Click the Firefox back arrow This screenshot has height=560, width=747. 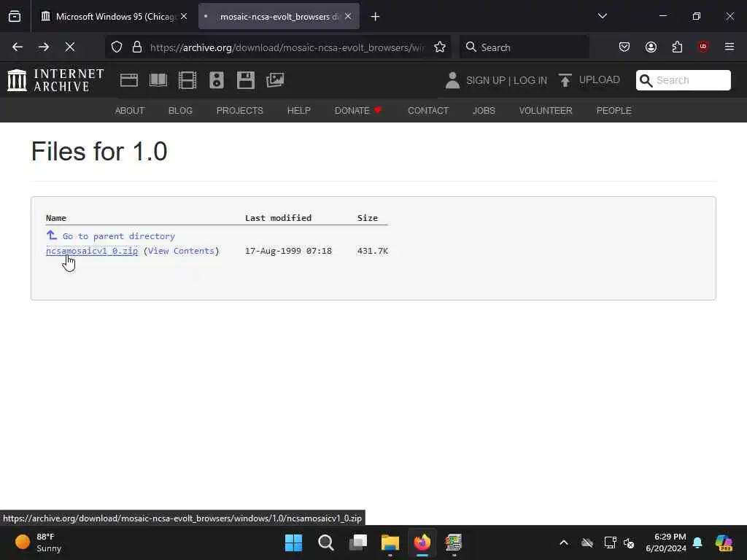pyautogui.click(x=18, y=47)
